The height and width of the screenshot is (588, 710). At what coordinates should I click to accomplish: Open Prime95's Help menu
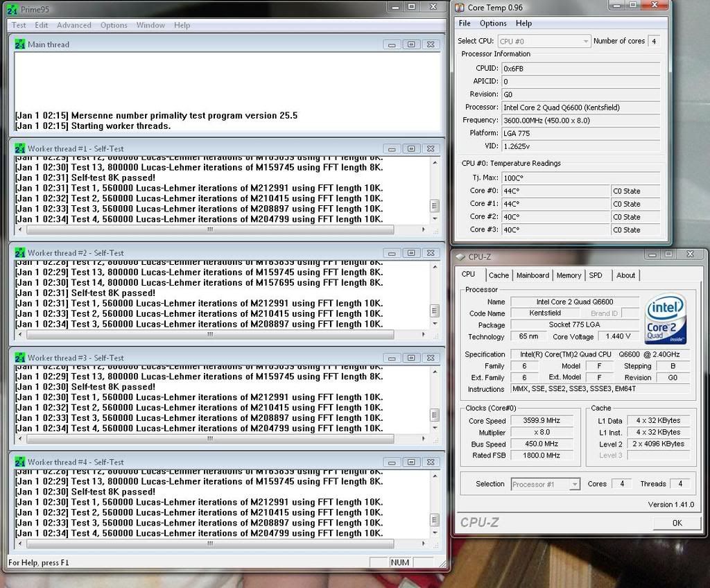[182, 26]
